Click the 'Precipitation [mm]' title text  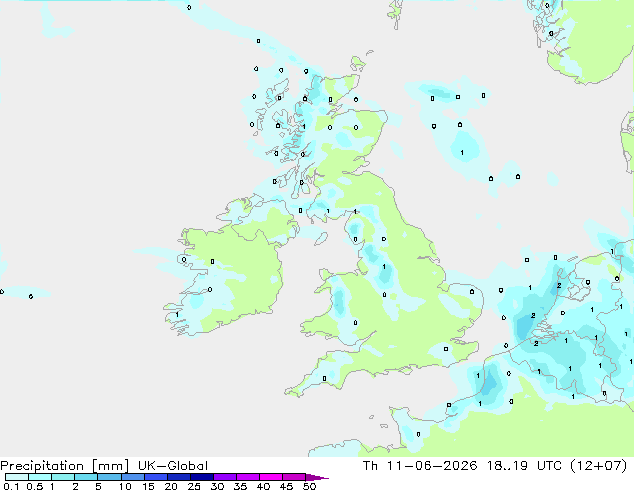tap(65, 466)
